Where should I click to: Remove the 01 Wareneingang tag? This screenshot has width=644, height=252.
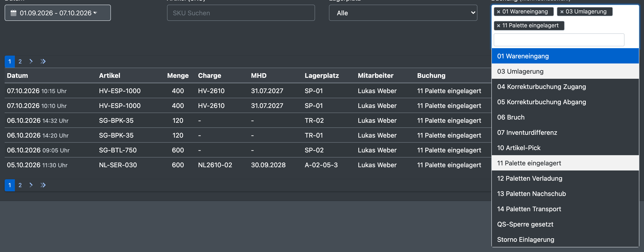(499, 12)
